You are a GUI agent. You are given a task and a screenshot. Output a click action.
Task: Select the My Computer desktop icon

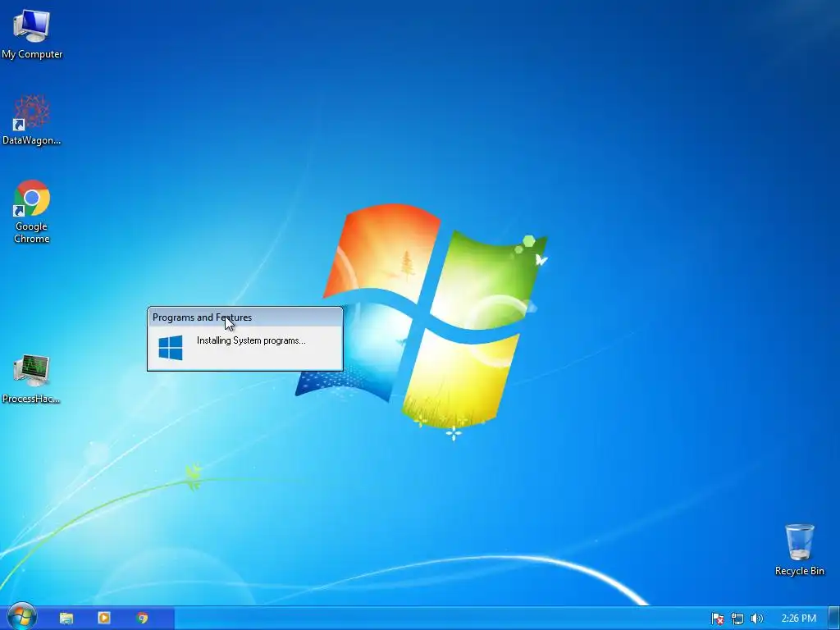32,33
